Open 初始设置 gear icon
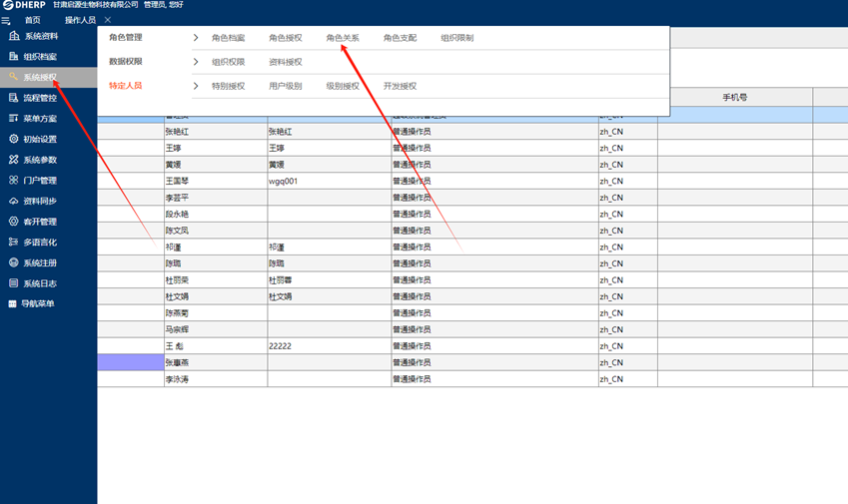The width and height of the screenshot is (848, 504). point(14,139)
